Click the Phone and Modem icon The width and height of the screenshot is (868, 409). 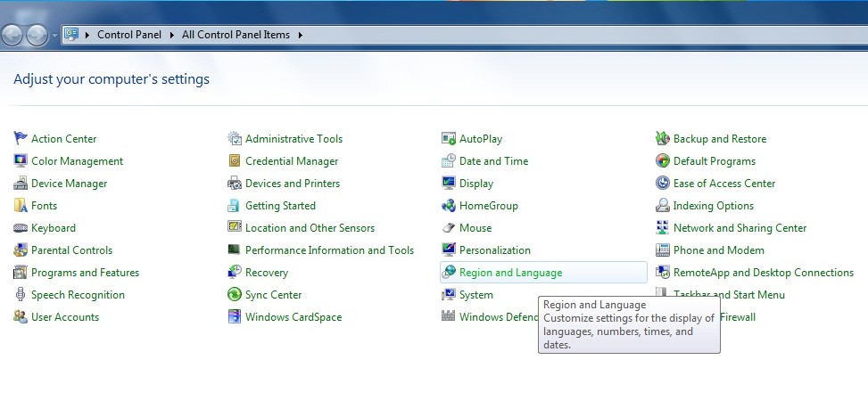[663, 249]
